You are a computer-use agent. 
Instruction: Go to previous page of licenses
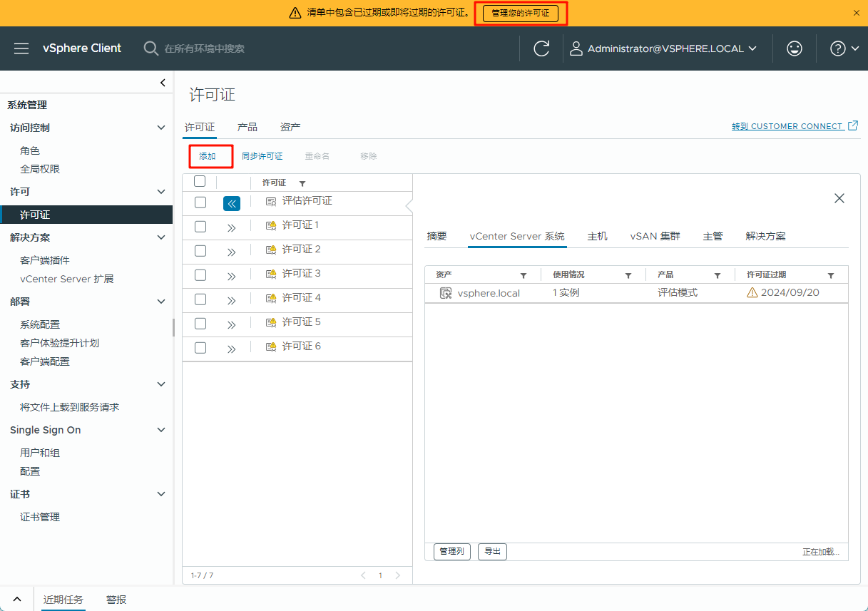coord(363,575)
